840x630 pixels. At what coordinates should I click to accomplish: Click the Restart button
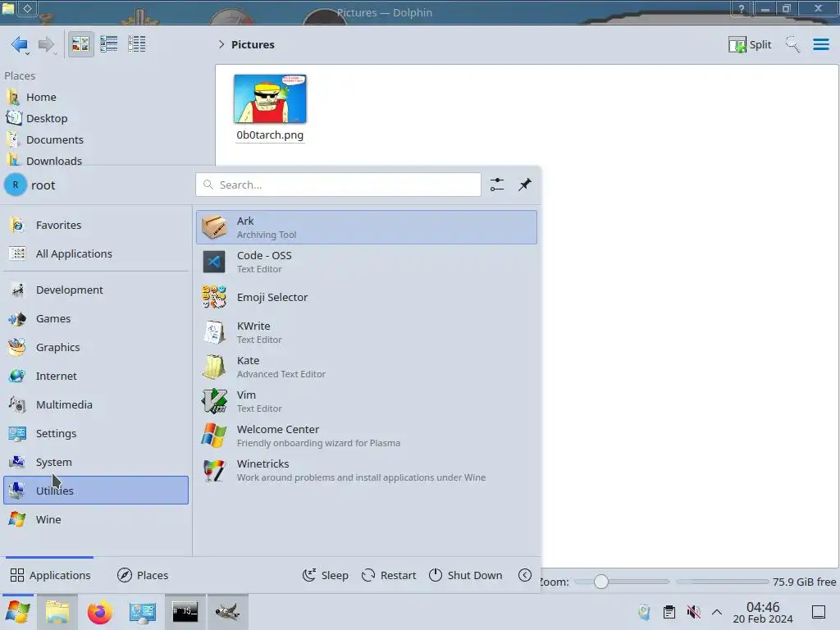[x=389, y=575]
